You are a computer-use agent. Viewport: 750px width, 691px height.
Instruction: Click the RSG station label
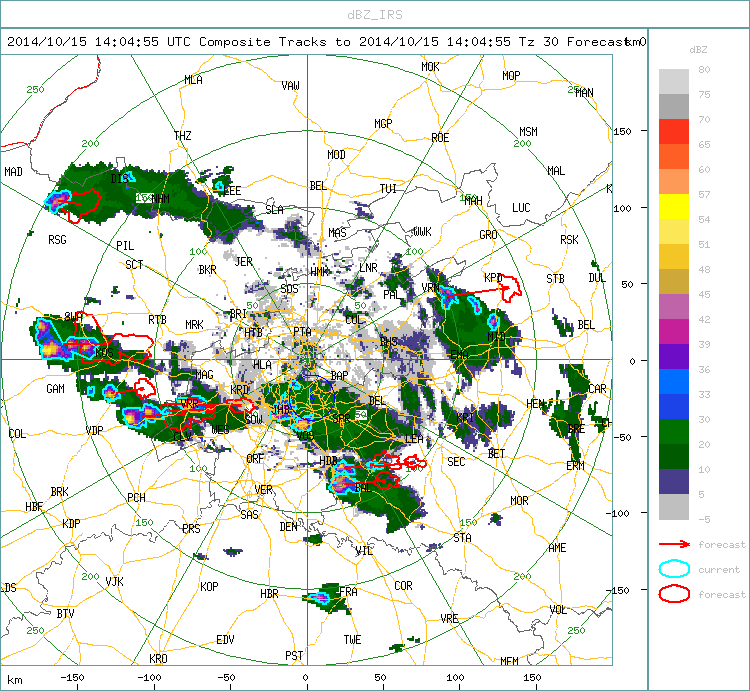[57, 240]
